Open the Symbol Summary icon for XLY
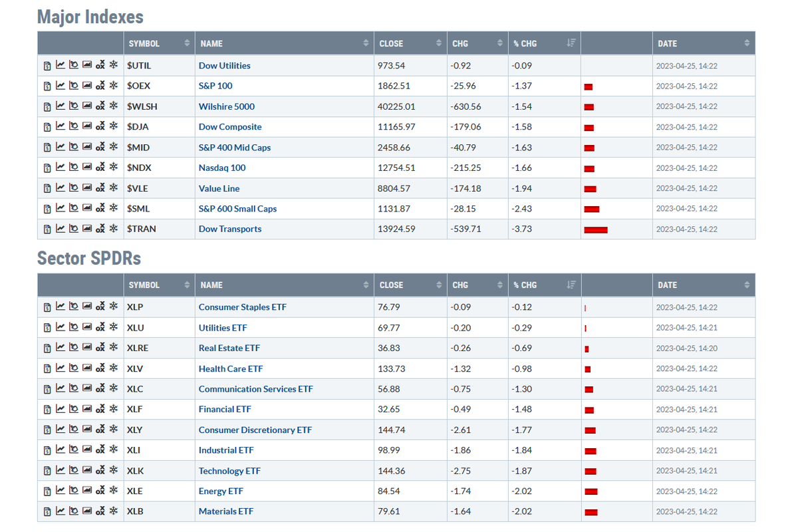 47,430
